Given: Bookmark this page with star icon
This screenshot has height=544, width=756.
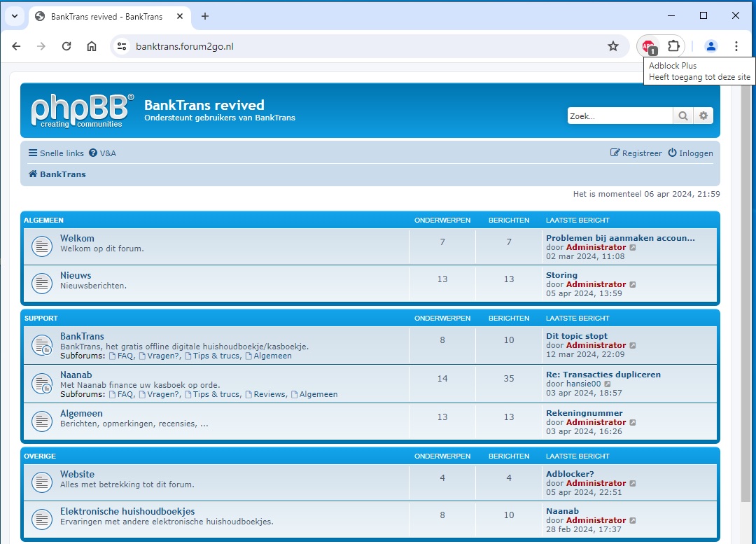Looking at the screenshot, I should pos(613,46).
